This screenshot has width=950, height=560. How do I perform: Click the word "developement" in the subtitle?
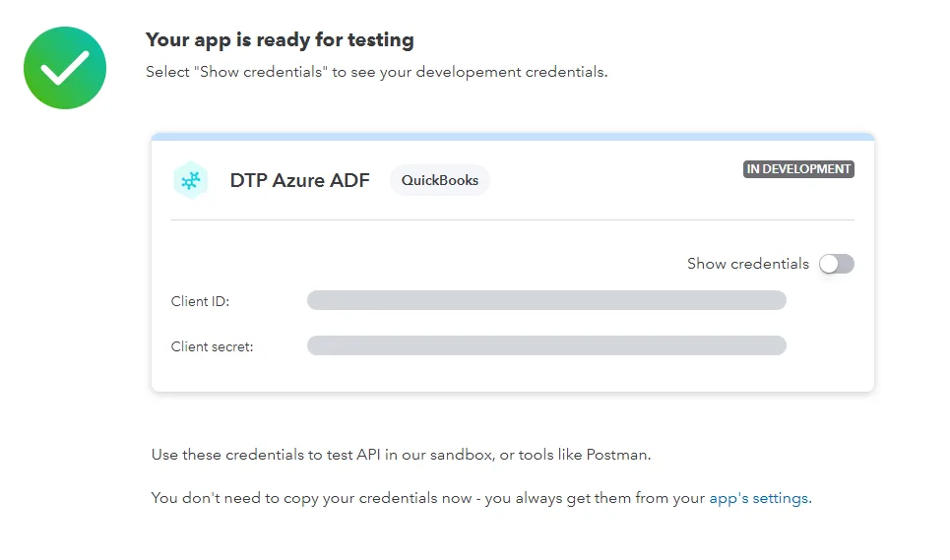tap(469, 72)
